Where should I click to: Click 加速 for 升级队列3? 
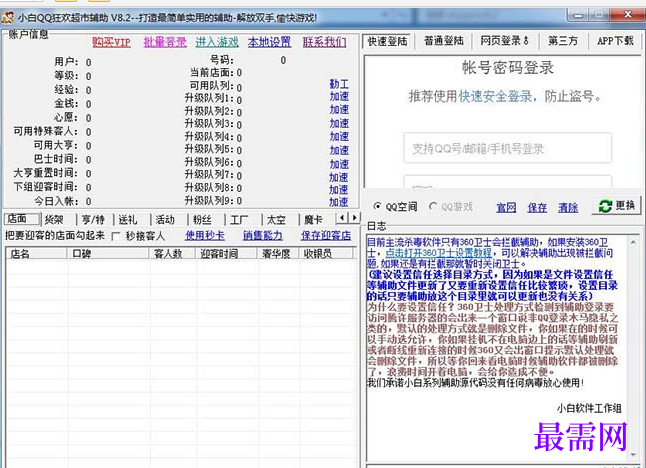click(339, 123)
